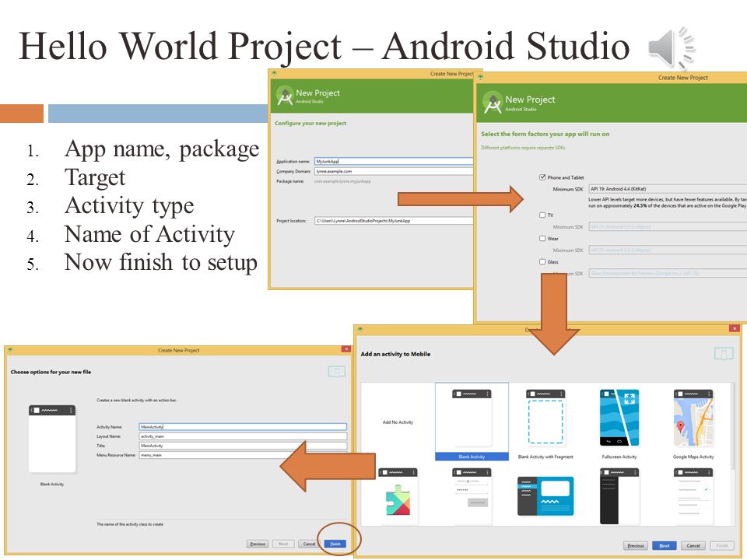The image size is (747, 560).
Task: Open the TV Minimum SDK dropdown
Action: click(668, 226)
